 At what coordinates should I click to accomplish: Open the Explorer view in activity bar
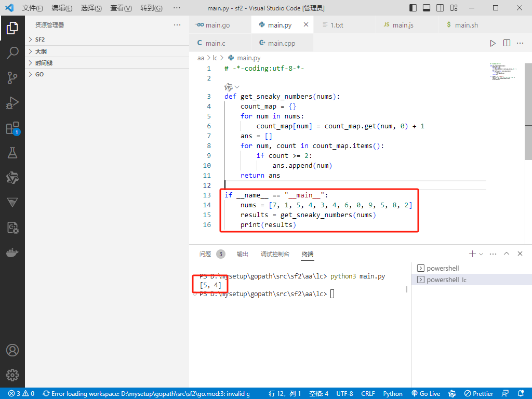click(x=12, y=28)
